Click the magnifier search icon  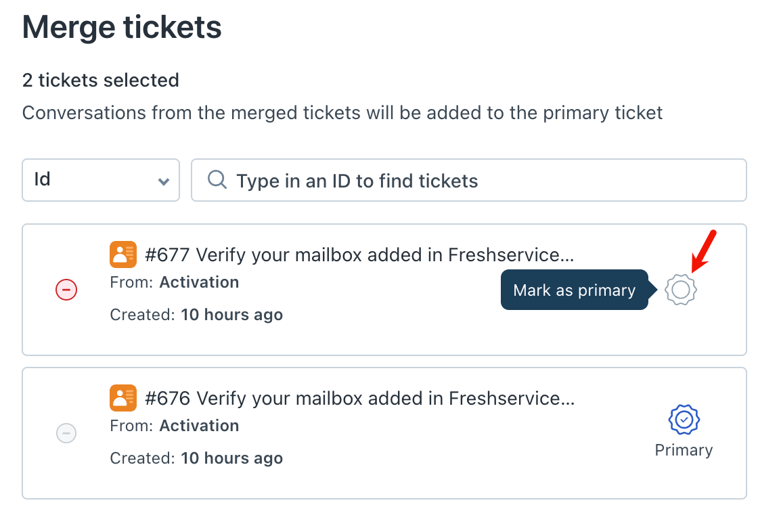217,180
